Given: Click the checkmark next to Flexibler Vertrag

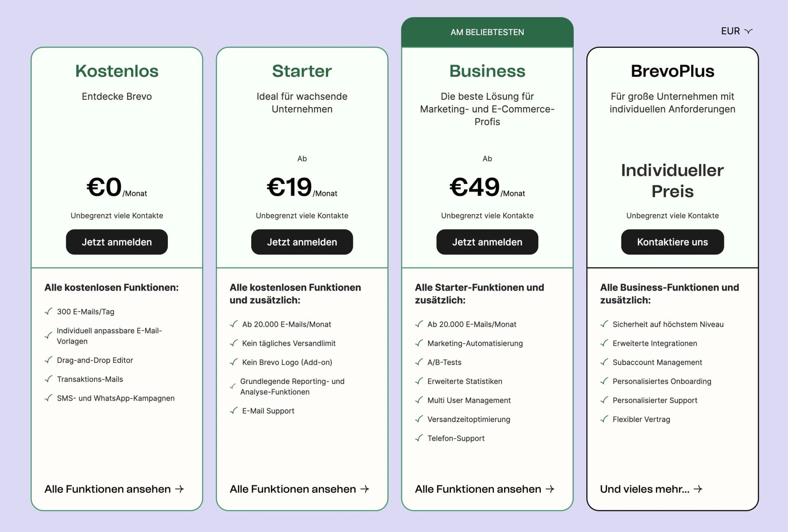Looking at the screenshot, I should [x=604, y=419].
